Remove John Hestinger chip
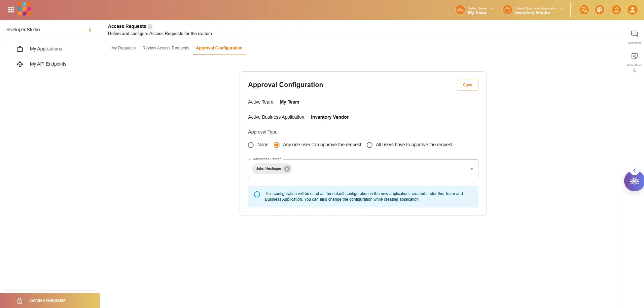 click(x=287, y=169)
